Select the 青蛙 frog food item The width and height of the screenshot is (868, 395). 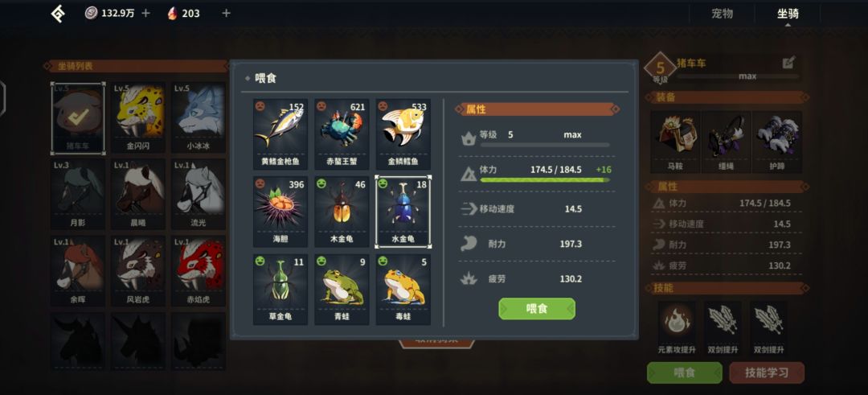pyautogui.click(x=342, y=289)
